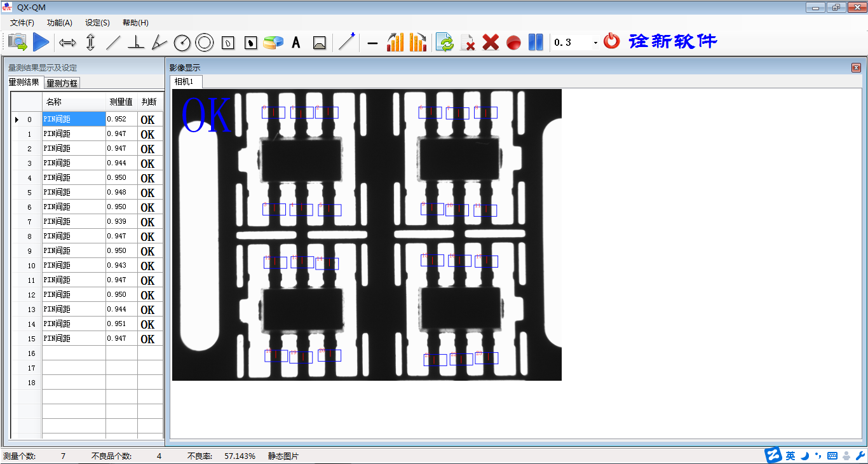Click the red power icon

[x=611, y=41]
